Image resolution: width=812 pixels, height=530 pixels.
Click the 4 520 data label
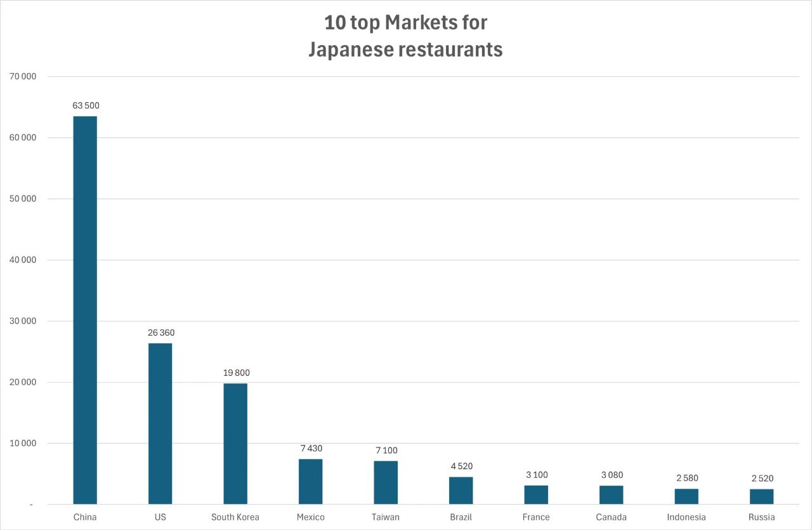461,466
